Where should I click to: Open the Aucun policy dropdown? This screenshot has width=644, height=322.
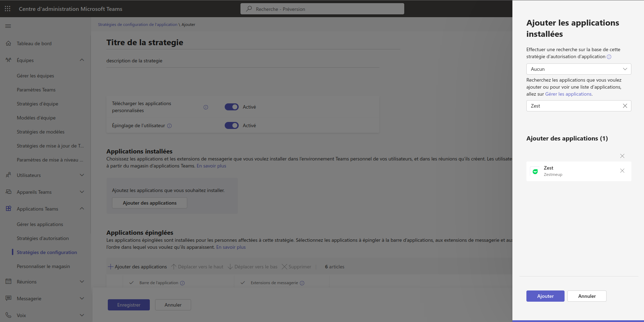579,69
